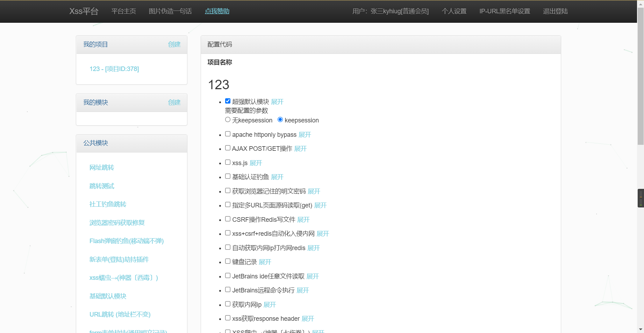Expand the JetBrains远程命令执行 module details
This screenshot has width=644, height=333.
click(x=302, y=290)
